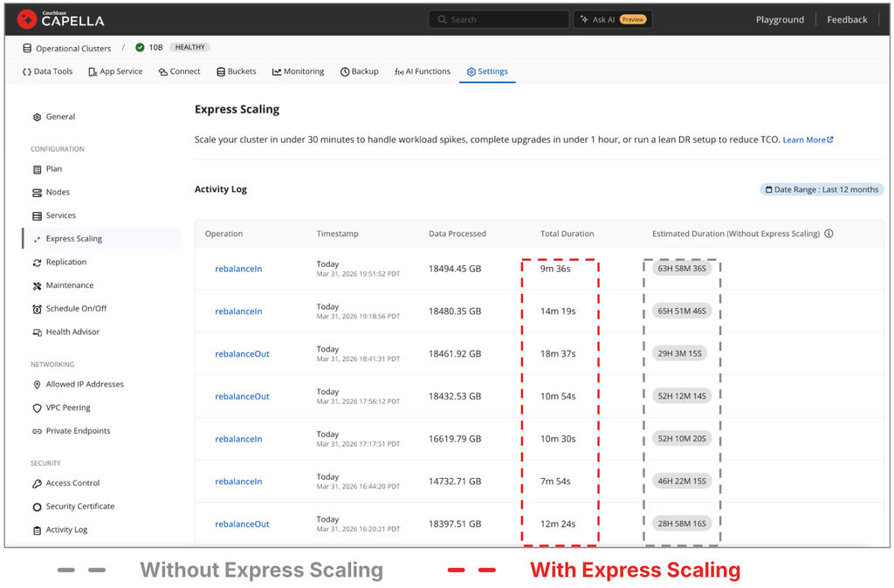Screen dimensions: 894x588
Task: Click the Health Advisor icon
Action: pos(37,332)
